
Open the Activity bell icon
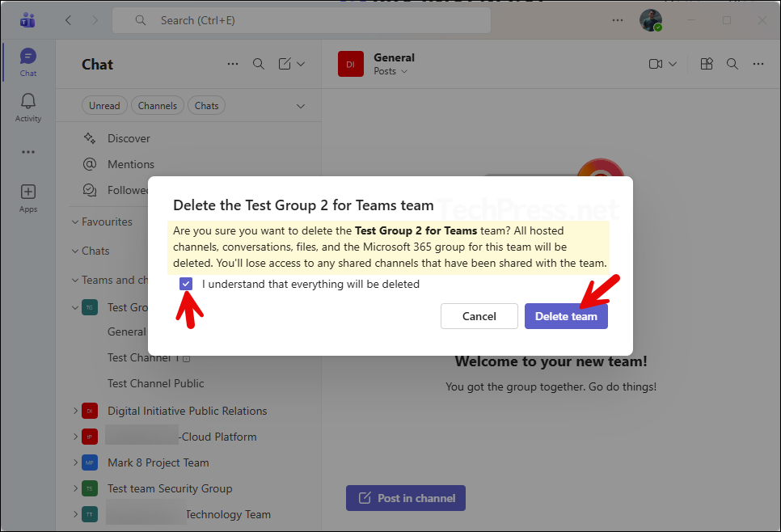pyautogui.click(x=28, y=107)
